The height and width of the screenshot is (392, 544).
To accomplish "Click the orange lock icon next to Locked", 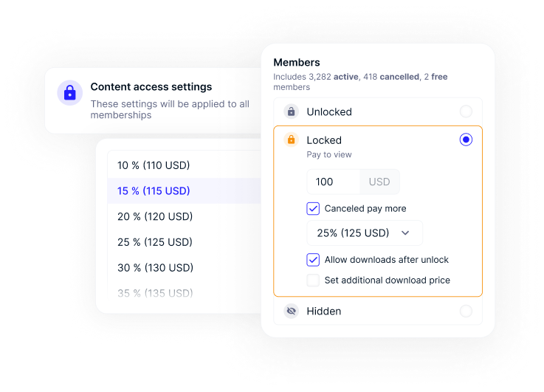I will pyautogui.click(x=291, y=140).
